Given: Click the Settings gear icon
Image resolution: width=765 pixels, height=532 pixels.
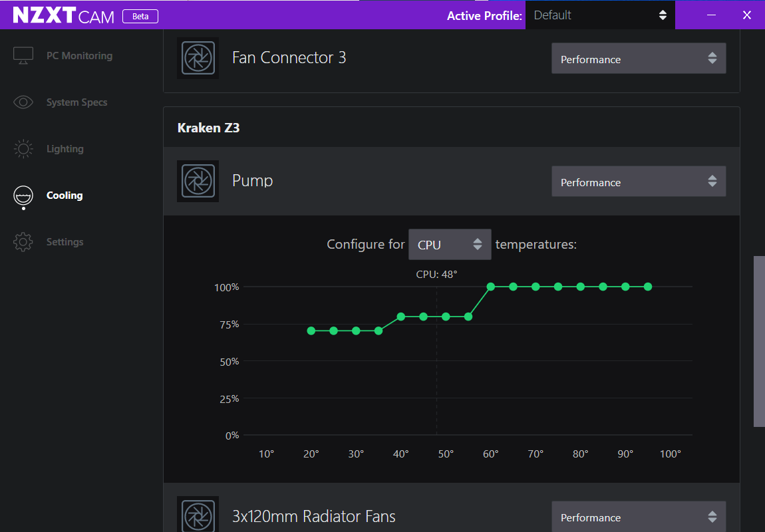Looking at the screenshot, I should pyautogui.click(x=23, y=242).
